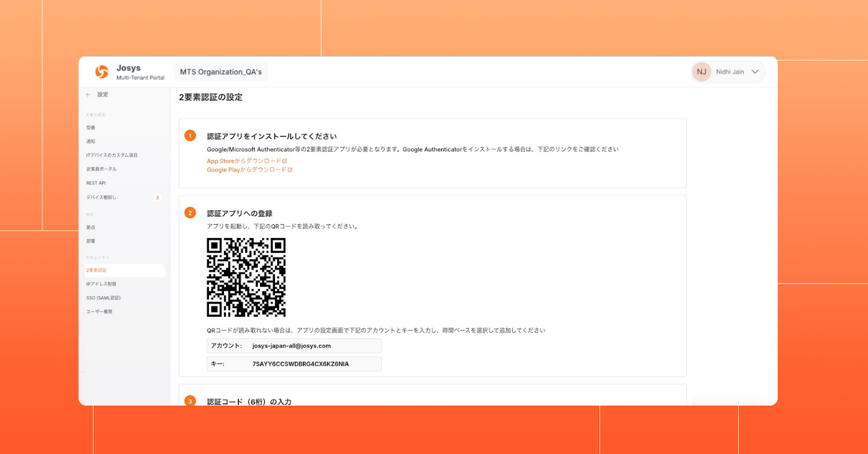
Task: Click the Multi-Tenant Portal subtitle
Action: click(x=141, y=78)
